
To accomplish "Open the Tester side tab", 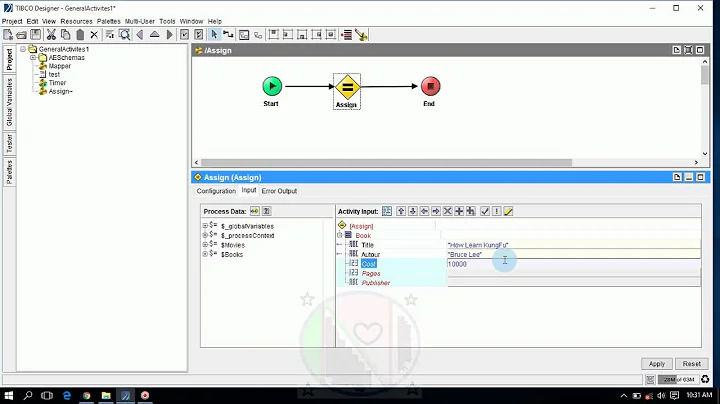I will (9, 144).
